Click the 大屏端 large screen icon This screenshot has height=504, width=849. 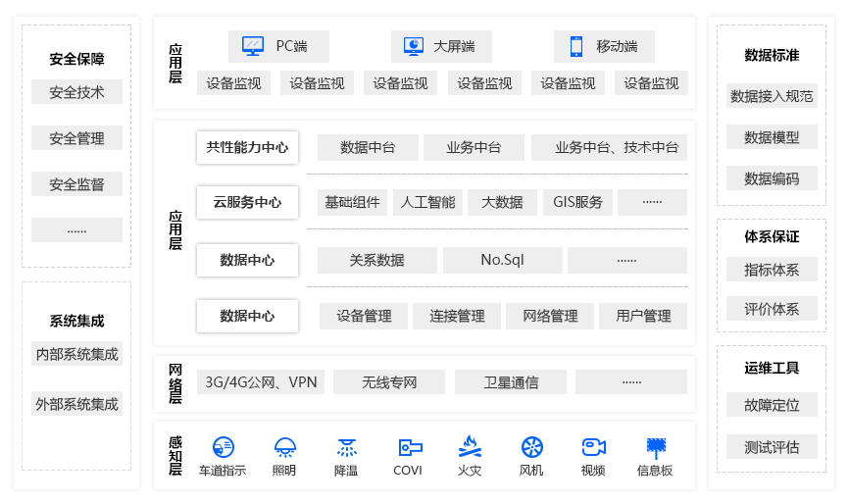414,46
